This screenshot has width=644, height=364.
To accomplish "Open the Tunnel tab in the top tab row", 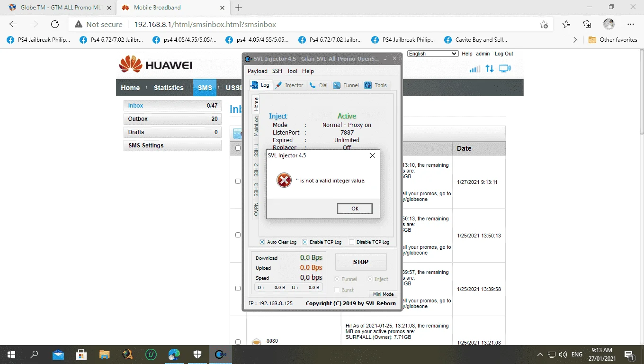I will coord(346,85).
